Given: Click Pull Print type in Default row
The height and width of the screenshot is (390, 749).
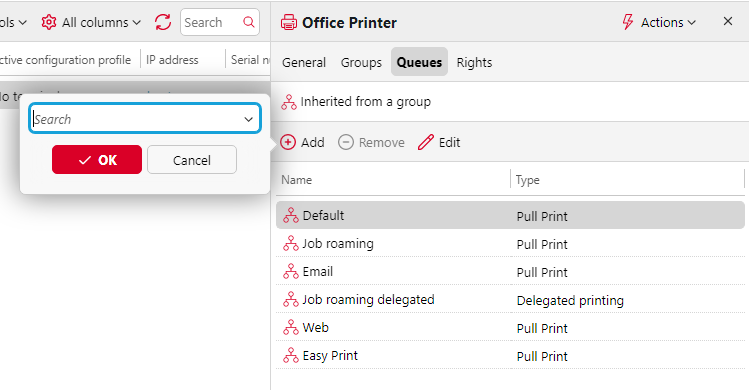Looking at the screenshot, I should click(542, 217).
